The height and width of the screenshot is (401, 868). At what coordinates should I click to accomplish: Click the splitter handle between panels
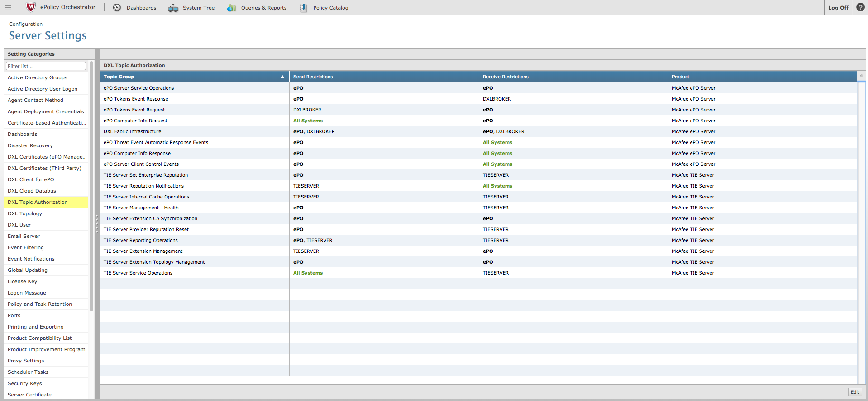tap(97, 224)
